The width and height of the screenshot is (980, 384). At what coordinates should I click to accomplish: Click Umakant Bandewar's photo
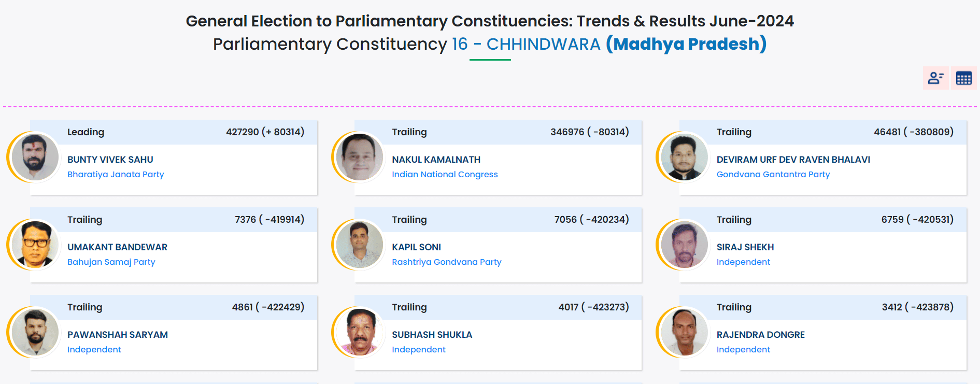pos(35,245)
